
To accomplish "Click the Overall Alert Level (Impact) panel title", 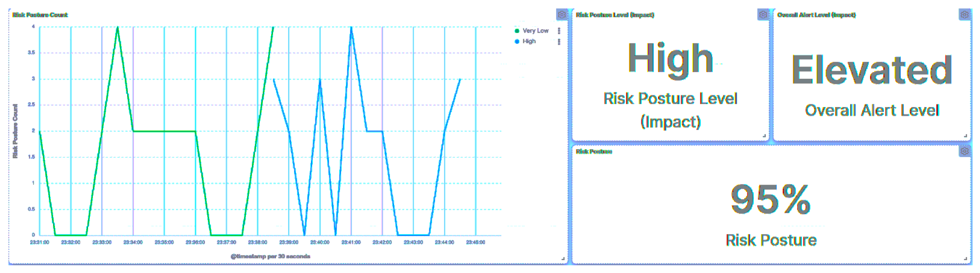I will click(x=816, y=15).
